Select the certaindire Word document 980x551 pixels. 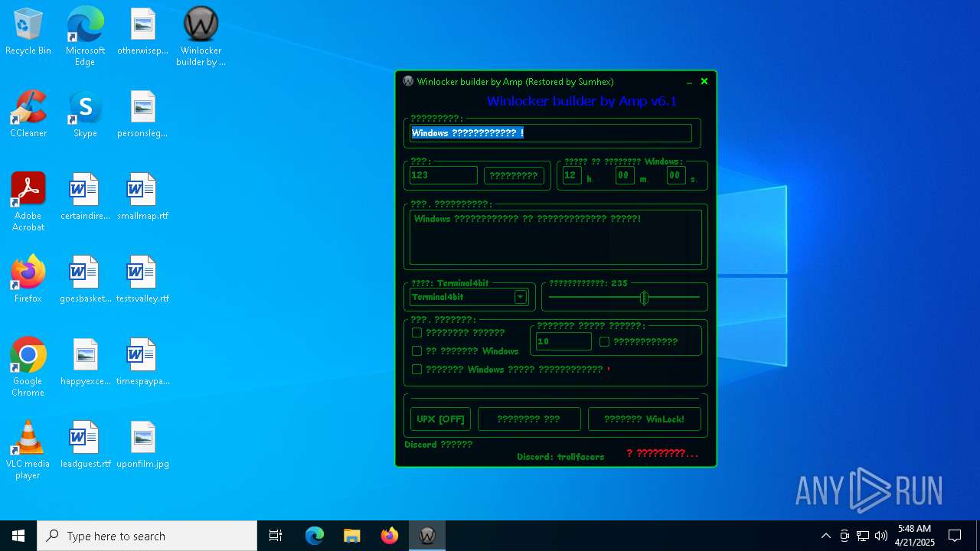(85, 197)
